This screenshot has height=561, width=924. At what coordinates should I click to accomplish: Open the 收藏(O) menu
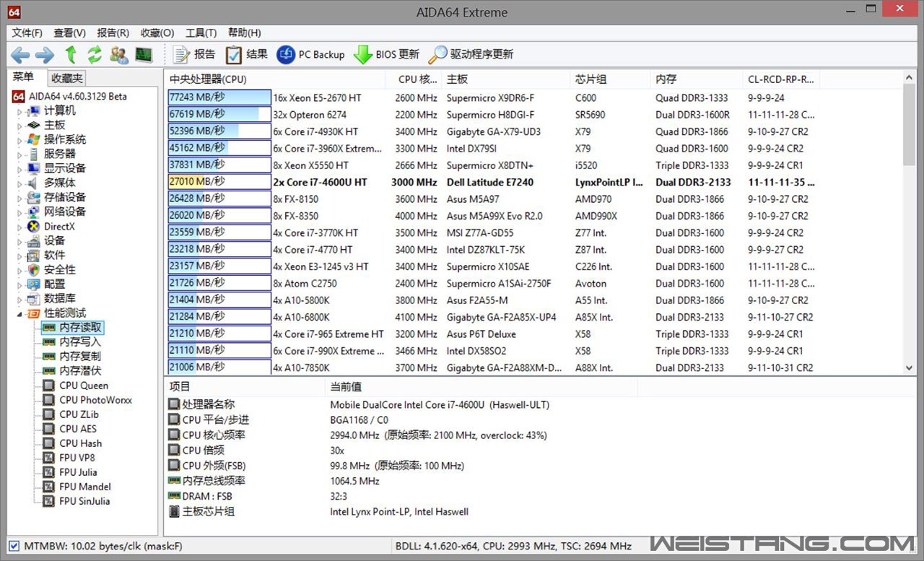coord(157,32)
